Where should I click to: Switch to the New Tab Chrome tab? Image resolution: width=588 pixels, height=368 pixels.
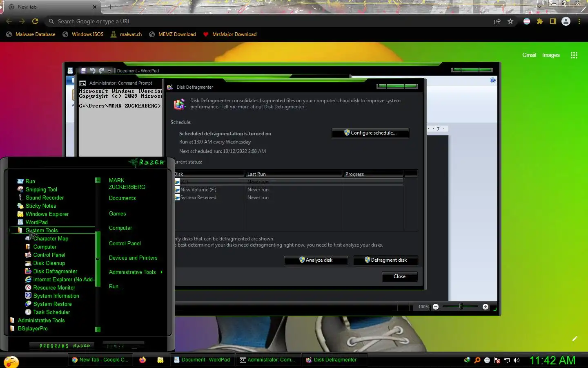coord(51,7)
